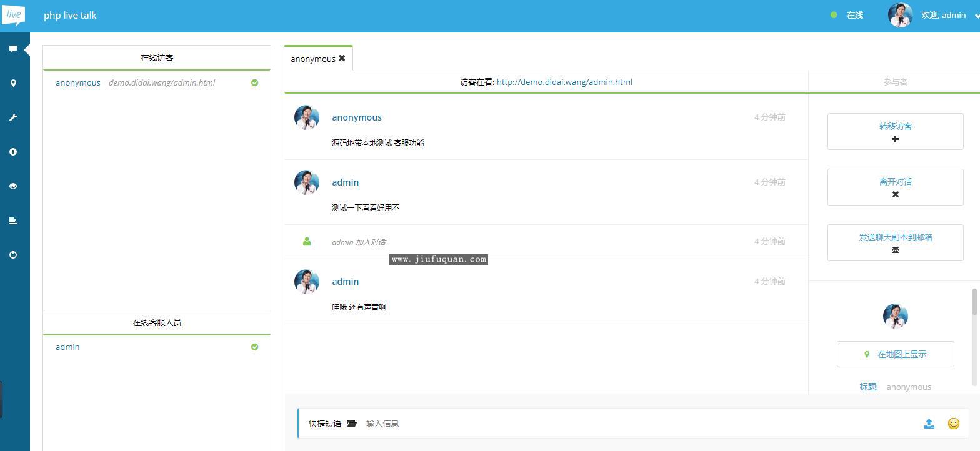
Task: Toggle the 在线 online status indicator
Action: click(x=847, y=15)
